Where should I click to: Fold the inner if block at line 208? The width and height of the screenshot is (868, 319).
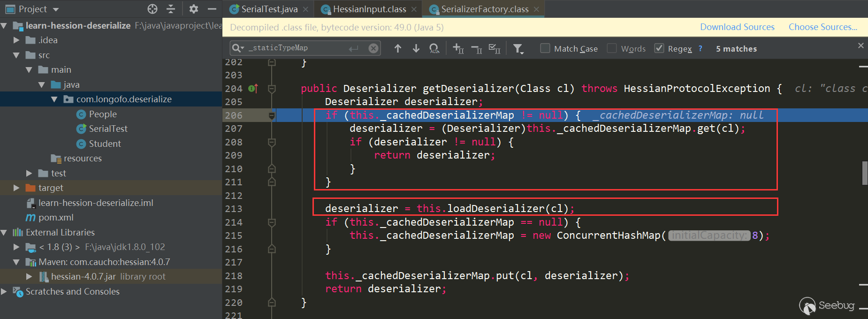(272, 142)
